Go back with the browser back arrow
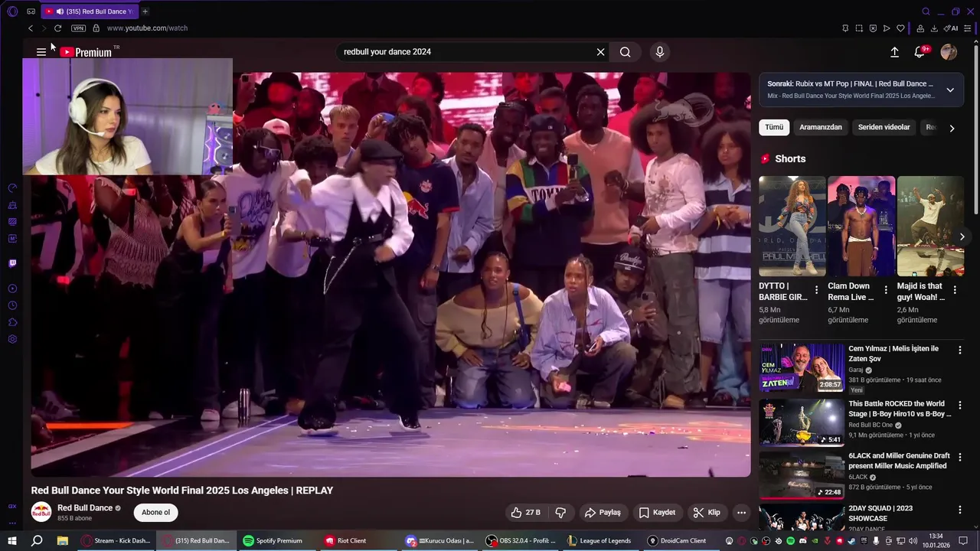The width and height of the screenshot is (980, 551). coord(31,28)
